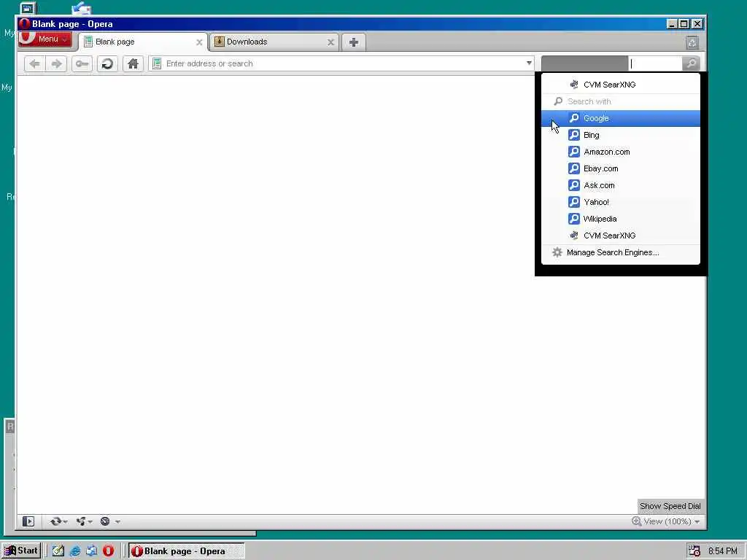This screenshot has width=747, height=560.
Task: Choose Amazon.com search engine
Action: click(x=621, y=152)
